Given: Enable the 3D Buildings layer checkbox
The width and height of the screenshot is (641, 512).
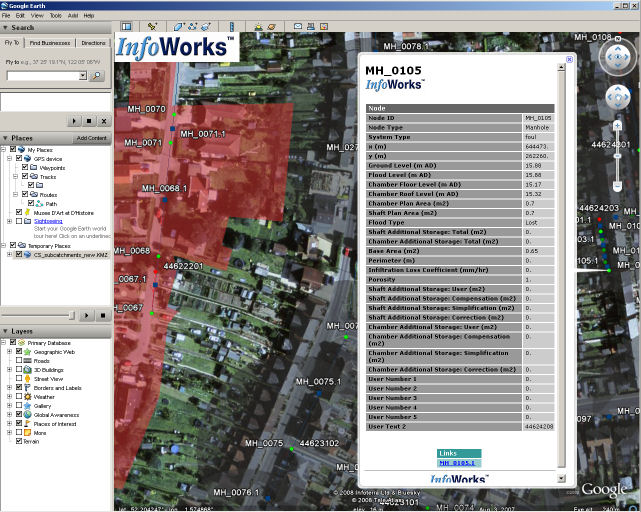Looking at the screenshot, I should [x=19, y=369].
